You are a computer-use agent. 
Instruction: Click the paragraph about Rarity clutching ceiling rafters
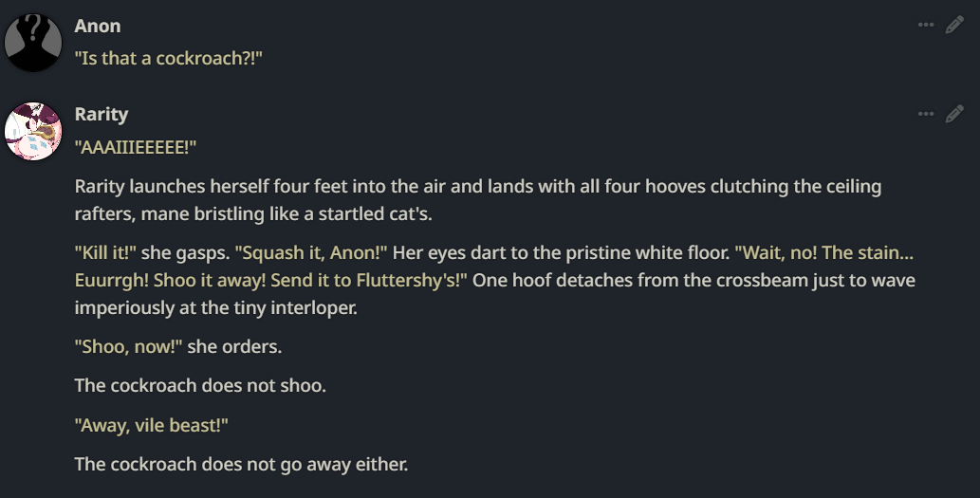pos(477,199)
